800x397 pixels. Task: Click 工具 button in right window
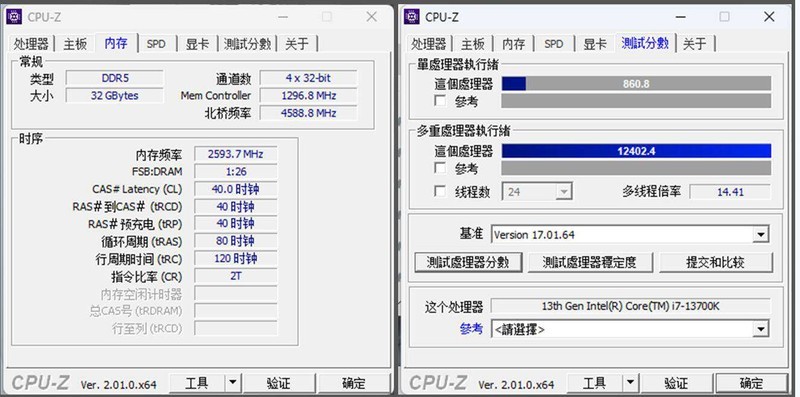click(x=594, y=383)
